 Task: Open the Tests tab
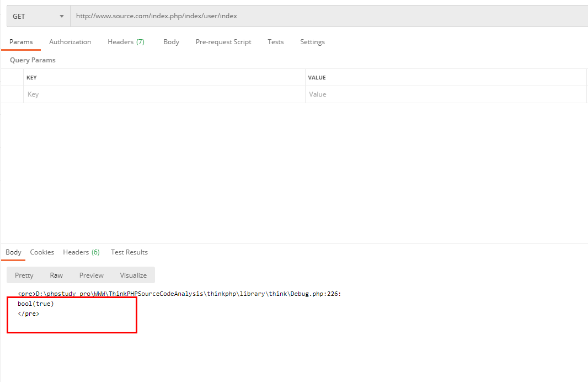tap(276, 42)
